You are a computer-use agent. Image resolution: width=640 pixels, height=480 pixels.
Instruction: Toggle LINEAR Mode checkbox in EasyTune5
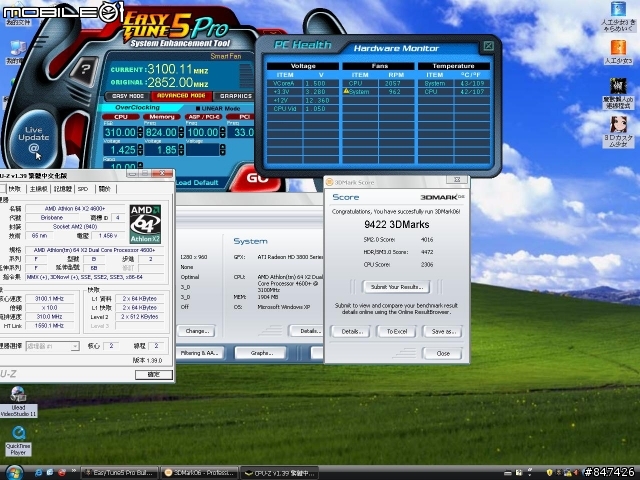(198, 109)
